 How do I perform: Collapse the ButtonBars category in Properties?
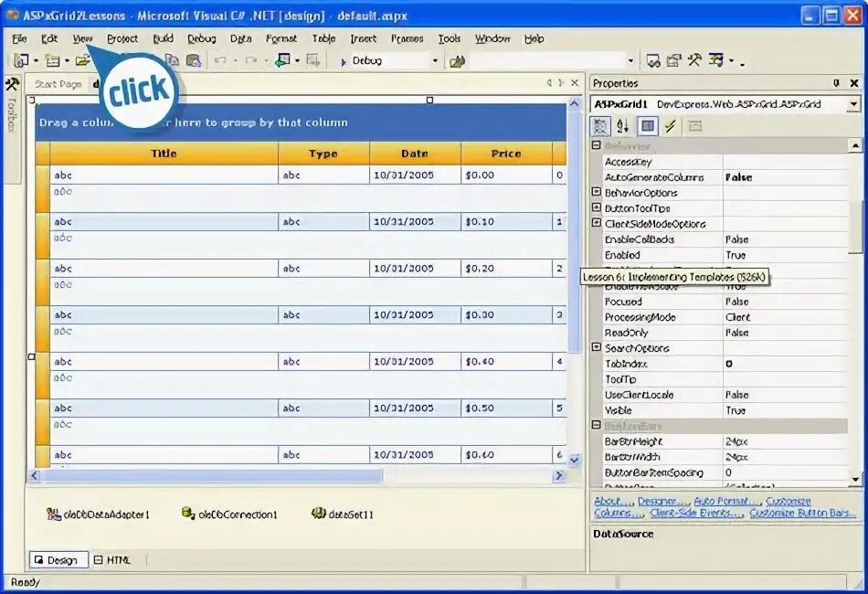[597, 425]
